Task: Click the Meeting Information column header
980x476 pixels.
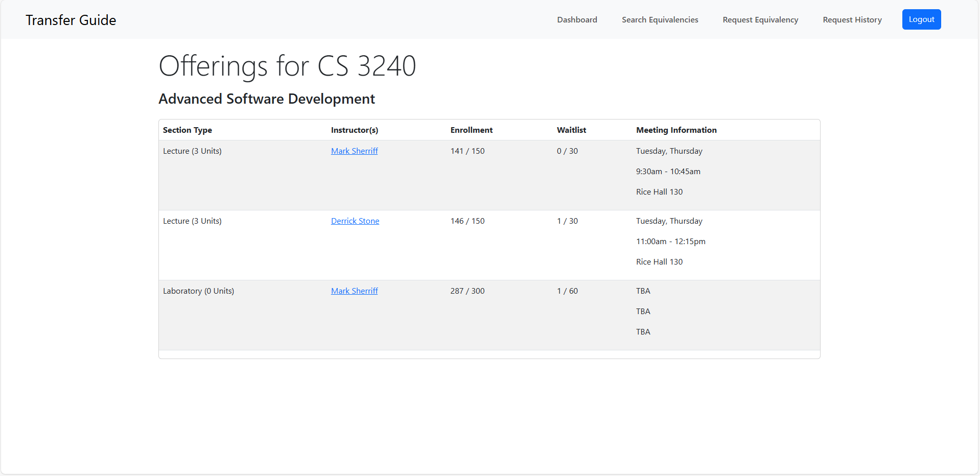Action: coord(676,130)
